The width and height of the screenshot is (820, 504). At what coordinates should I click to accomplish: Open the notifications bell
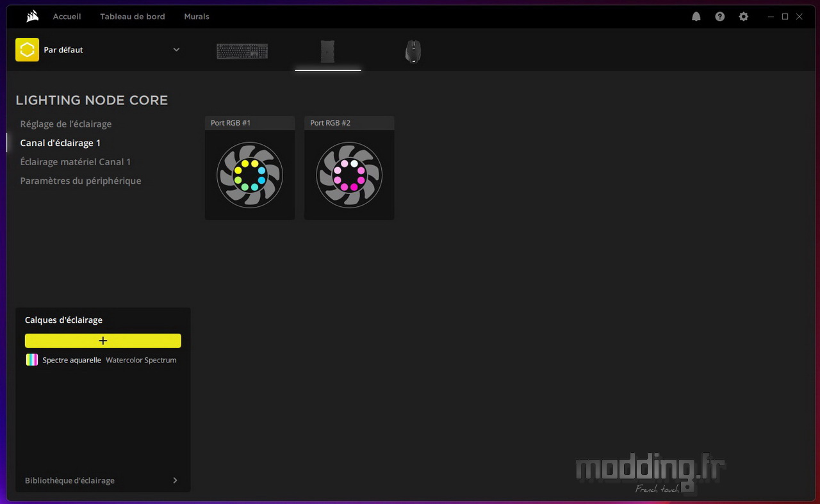coord(696,17)
